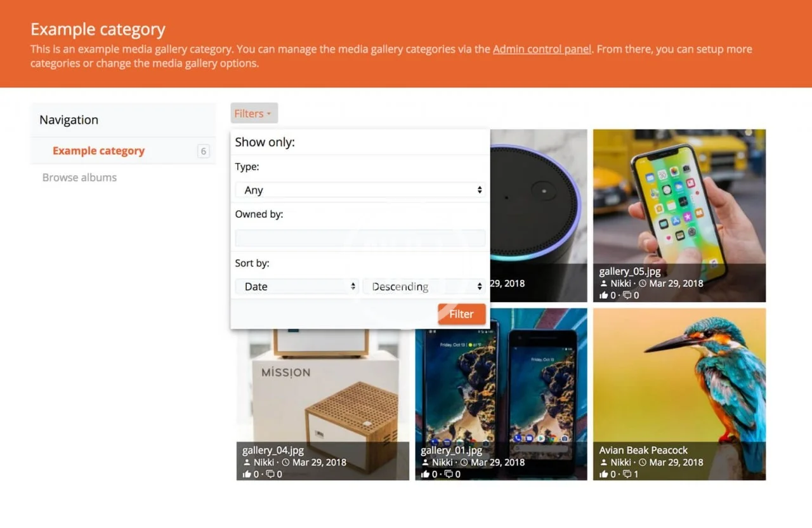
Task: Click the thumbs-up icon on gallery_05.jpg
Action: click(x=603, y=296)
